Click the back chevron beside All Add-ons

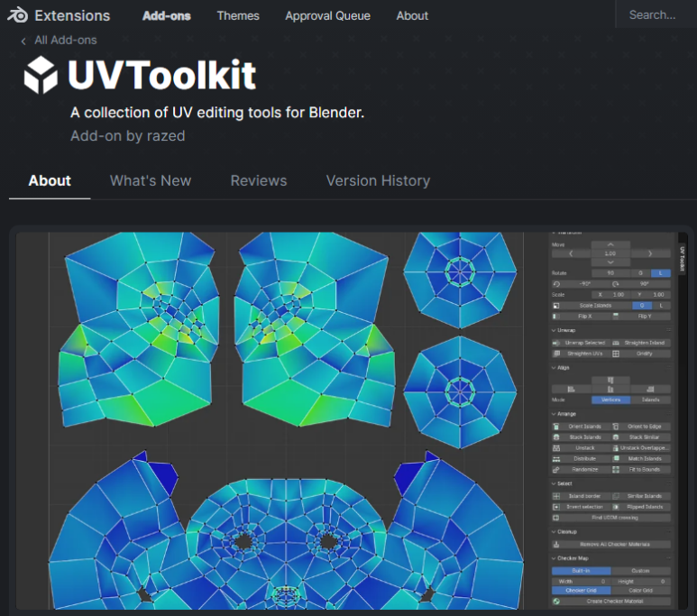click(23, 41)
